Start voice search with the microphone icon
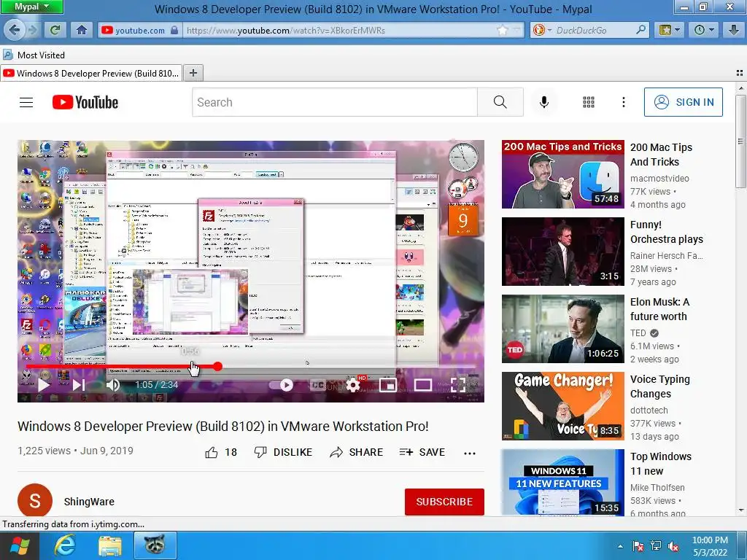The width and height of the screenshot is (747, 560). click(544, 102)
